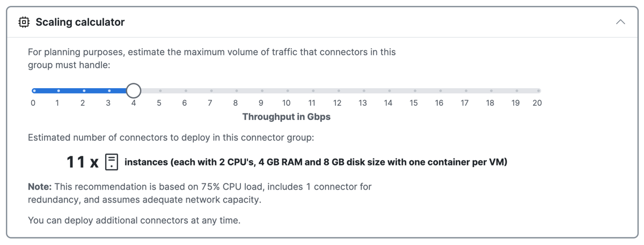
Task: Click the Throughput in Gbps label
Action: 287,117
